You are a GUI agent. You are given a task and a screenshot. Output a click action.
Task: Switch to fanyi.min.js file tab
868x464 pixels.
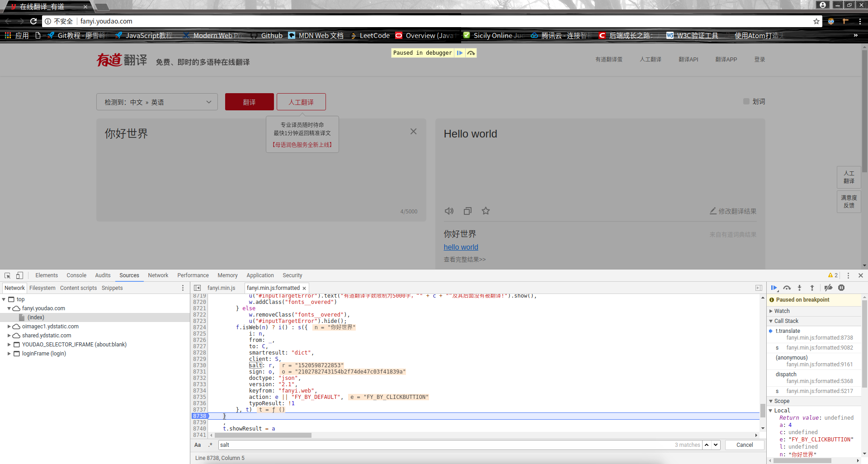(x=222, y=288)
